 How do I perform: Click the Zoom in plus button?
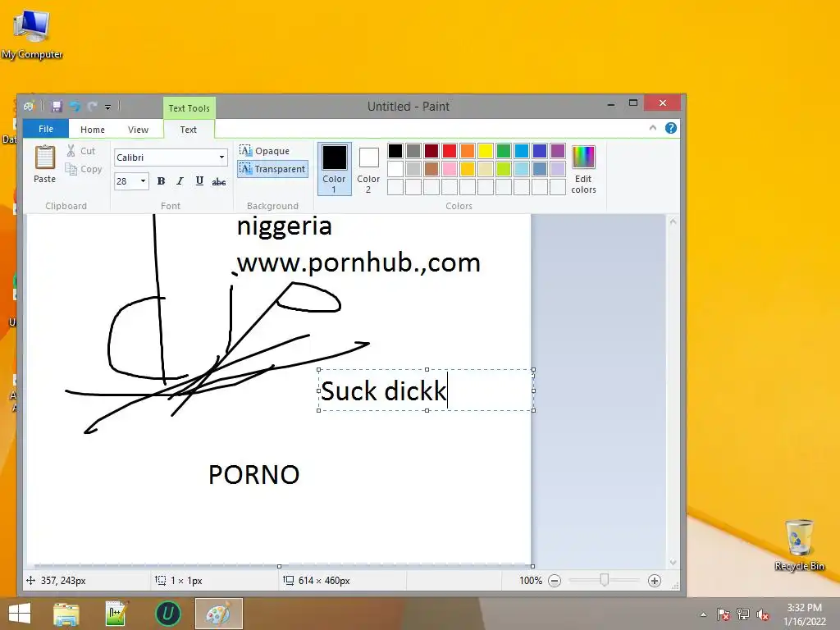point(654,581)
